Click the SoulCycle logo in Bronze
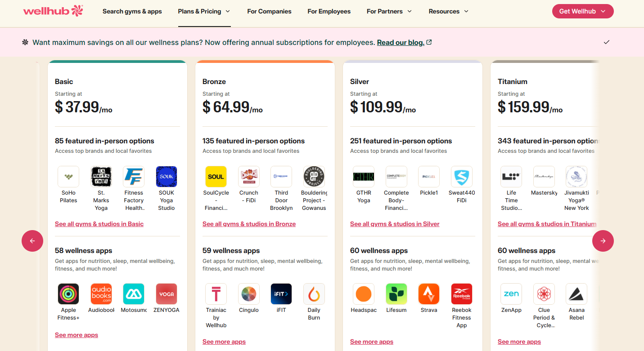Viewport: 644px width, 351px height. (x=216, y=177)
